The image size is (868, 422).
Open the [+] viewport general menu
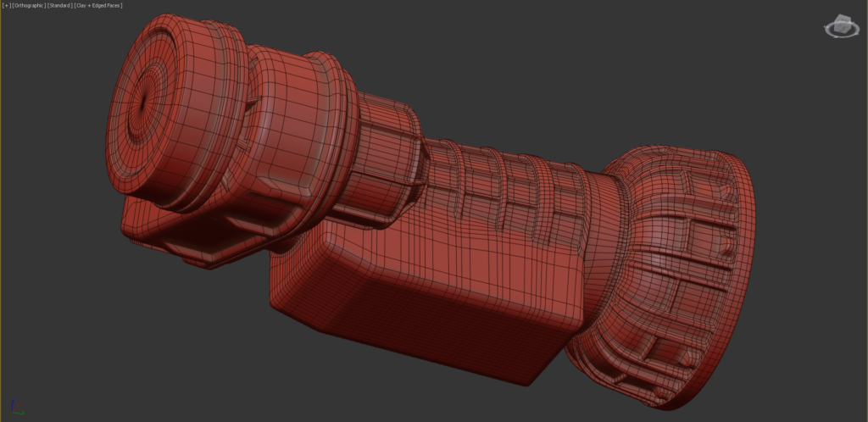tap(7, 6)
